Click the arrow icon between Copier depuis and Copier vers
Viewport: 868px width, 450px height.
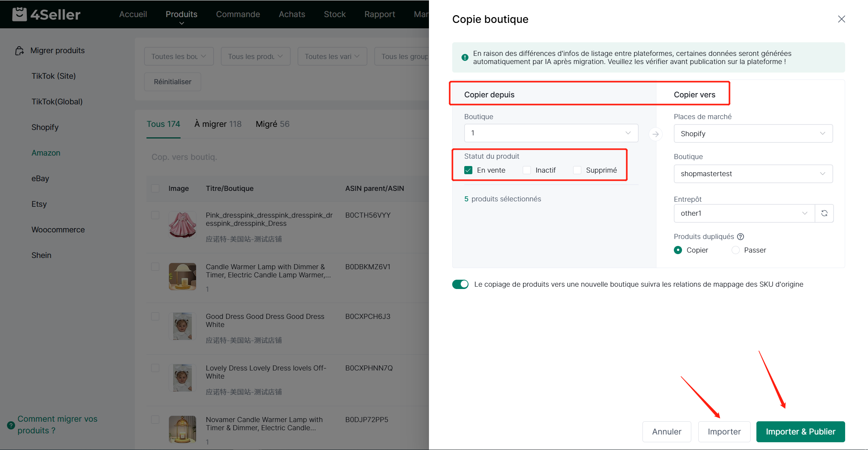(x=655, y=134)
